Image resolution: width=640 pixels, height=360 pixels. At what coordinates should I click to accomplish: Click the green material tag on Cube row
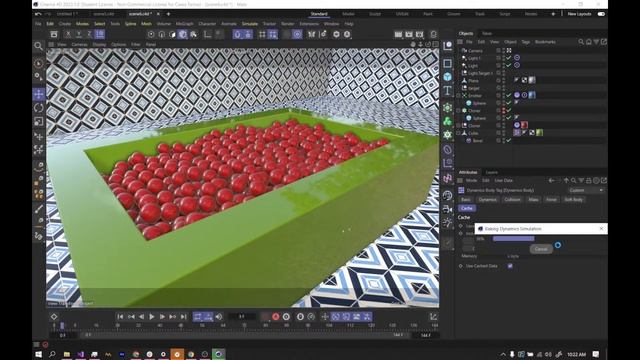(540, 133)
